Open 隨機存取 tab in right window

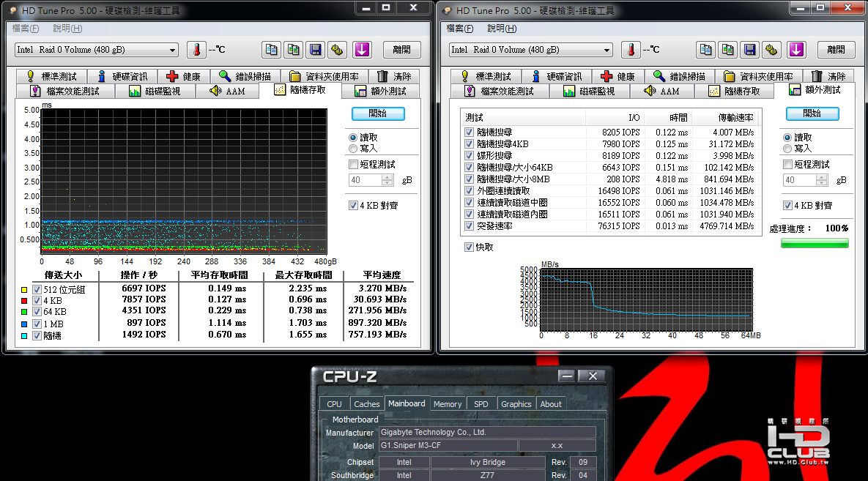pos(735,92)
